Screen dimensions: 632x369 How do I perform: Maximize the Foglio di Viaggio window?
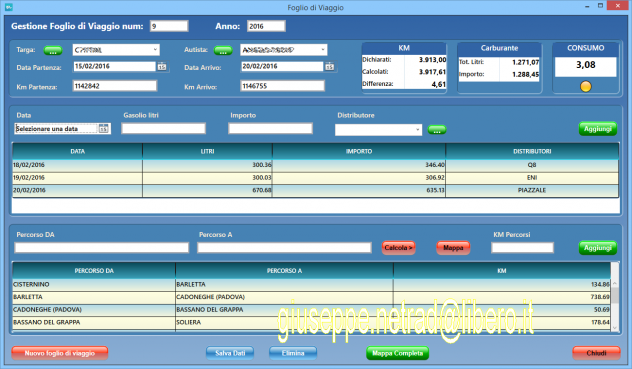pos(600,6)
